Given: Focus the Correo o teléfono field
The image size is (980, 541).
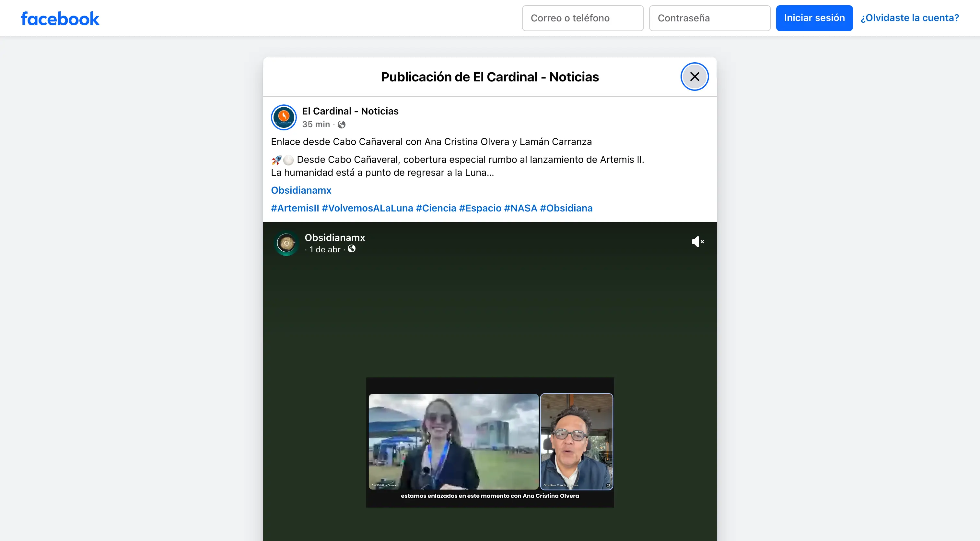Looking at the screenshot, I should click(x=582, y=18).
